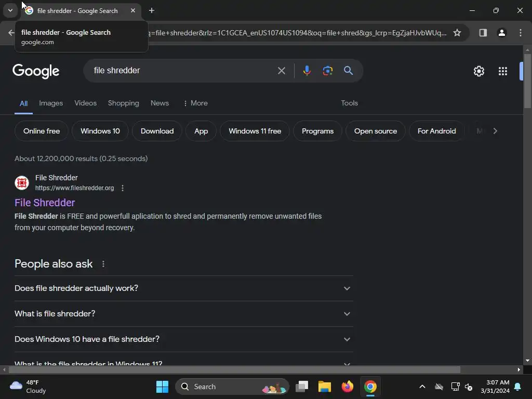The width and height of the screenshot is (532, 399).
Task: Switch to Images tab
Action: point(51,103)
